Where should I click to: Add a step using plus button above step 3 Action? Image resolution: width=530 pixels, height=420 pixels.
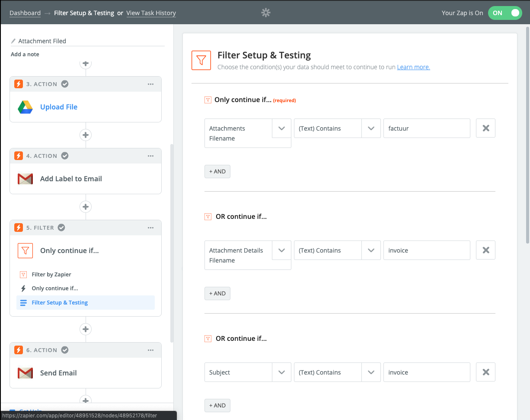click(x=86, y=64)
